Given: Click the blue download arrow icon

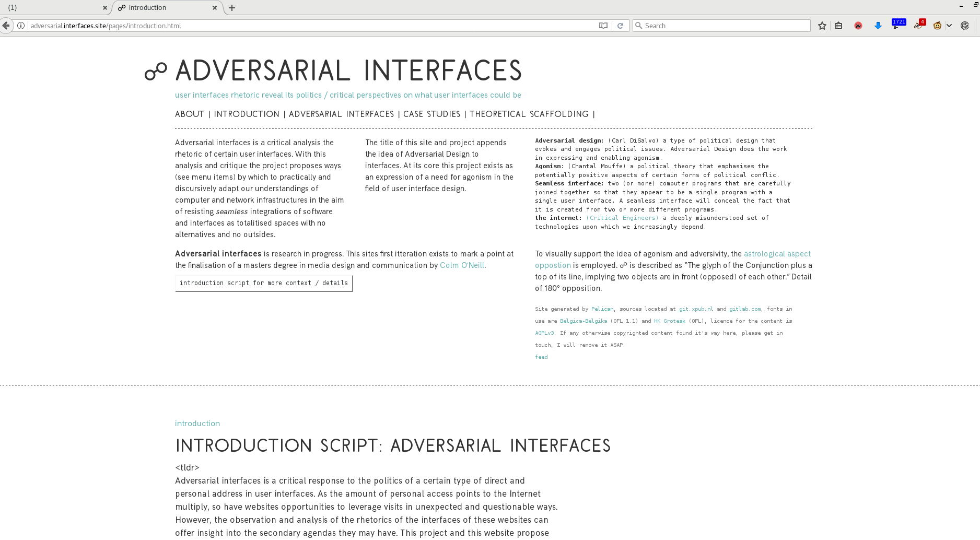Looking at the screenshot, I should 878,26.
